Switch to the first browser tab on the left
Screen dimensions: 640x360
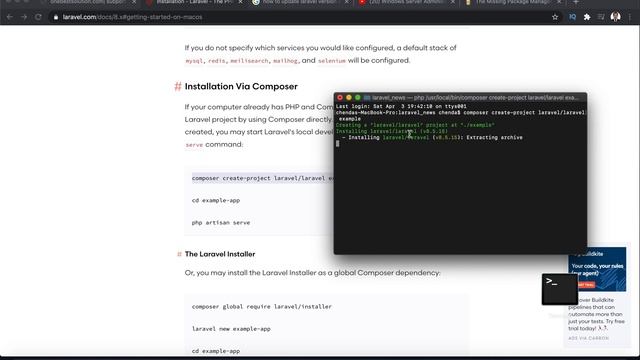coord(88,2)
